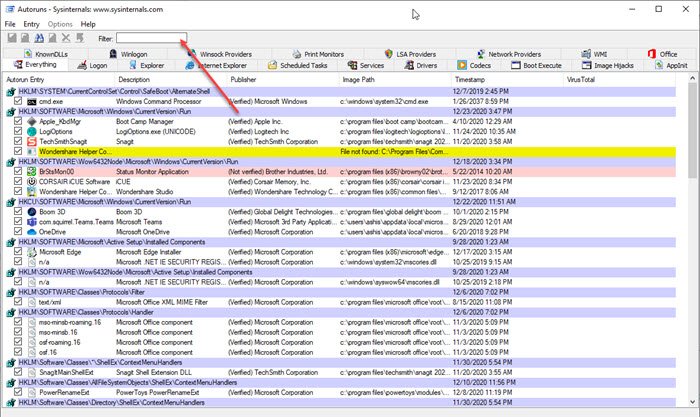Click the Refresh toolbar icon
The height and width of the screenshot is (417, 700).
[x=25, y=38]
